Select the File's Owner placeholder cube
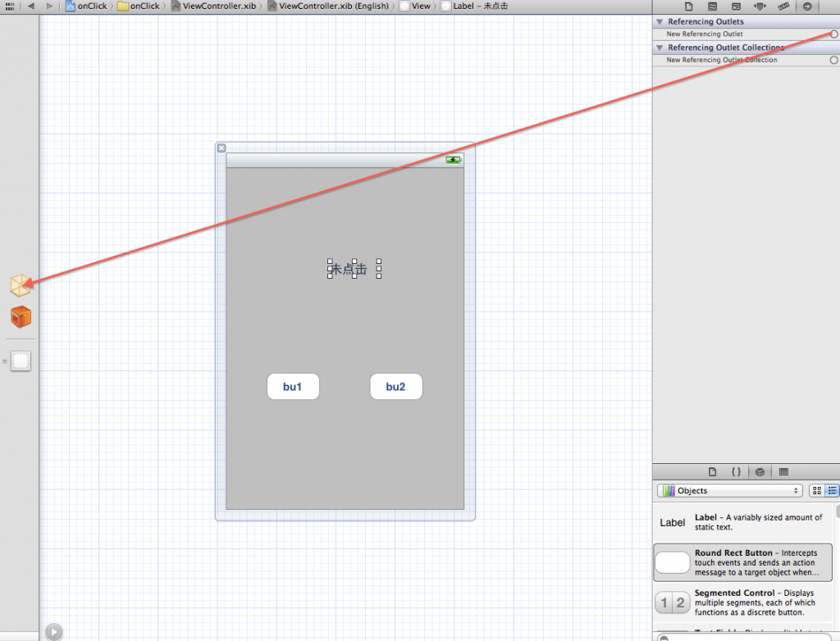This screenshot has width=840, height=641. (21, 285)
